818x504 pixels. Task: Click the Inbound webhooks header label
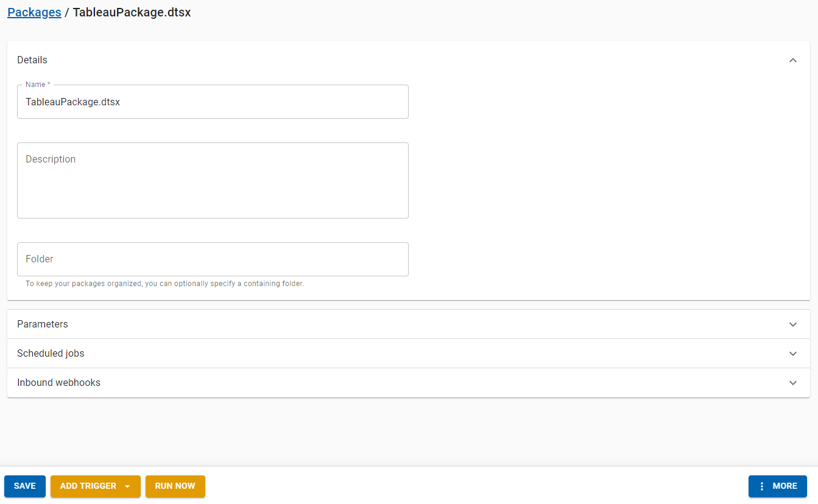point(58,383)
